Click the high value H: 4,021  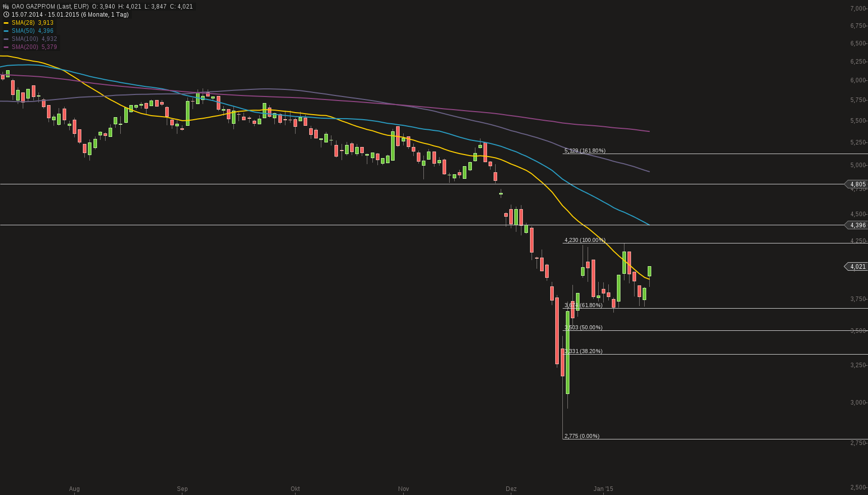(x=130, y=7)
